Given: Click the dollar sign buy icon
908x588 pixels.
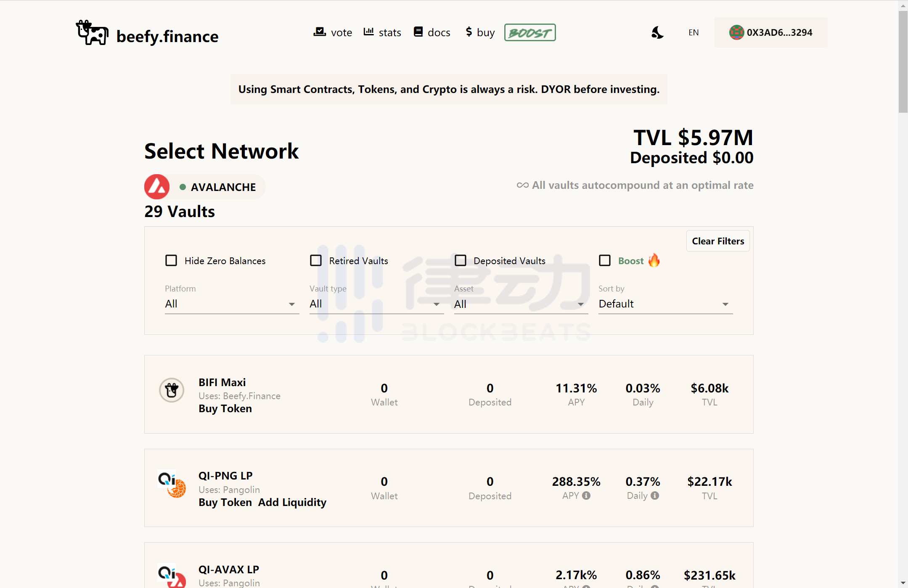Looking at the screenshot, I should 469,32.
